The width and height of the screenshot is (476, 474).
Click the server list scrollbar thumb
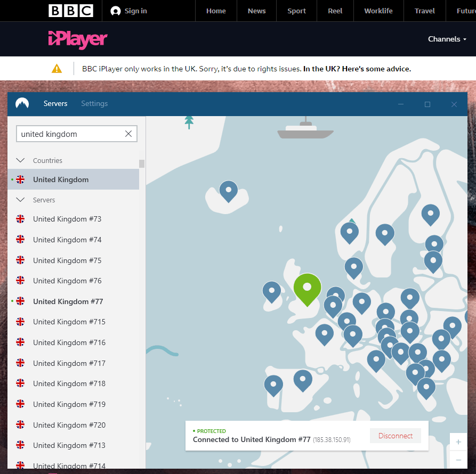[x=142, y=164]
